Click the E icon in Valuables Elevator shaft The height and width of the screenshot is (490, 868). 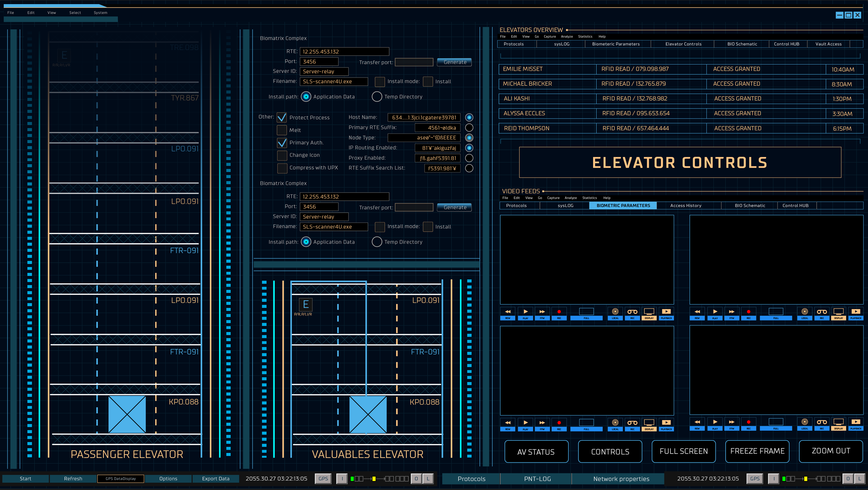coord(306,305)
